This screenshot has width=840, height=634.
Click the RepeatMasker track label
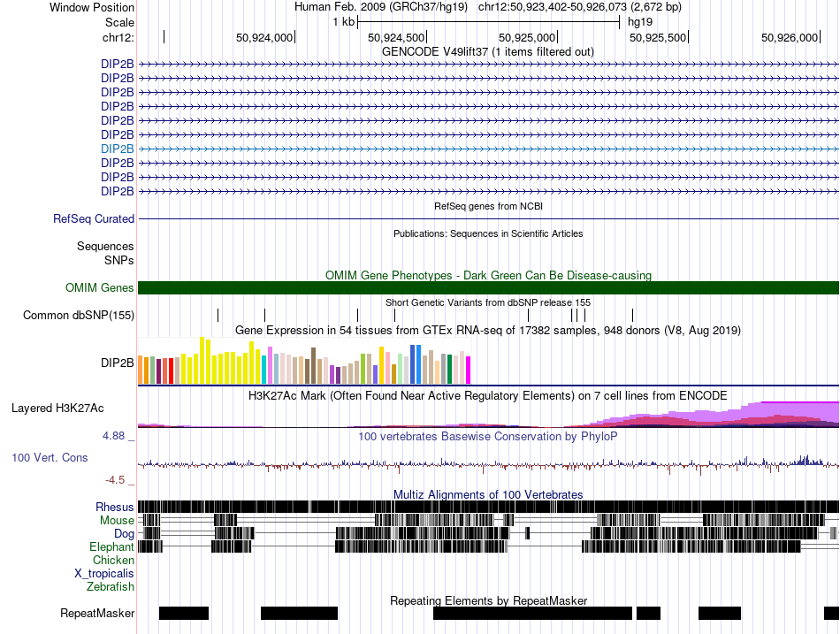point(97,613)
